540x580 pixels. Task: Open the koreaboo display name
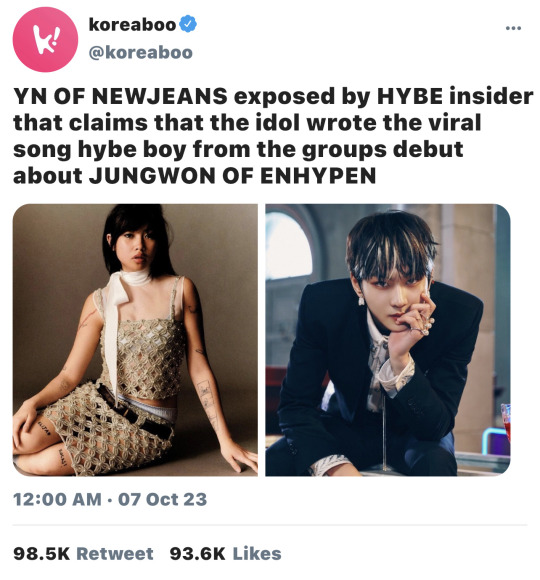click(x=132, y=24)
